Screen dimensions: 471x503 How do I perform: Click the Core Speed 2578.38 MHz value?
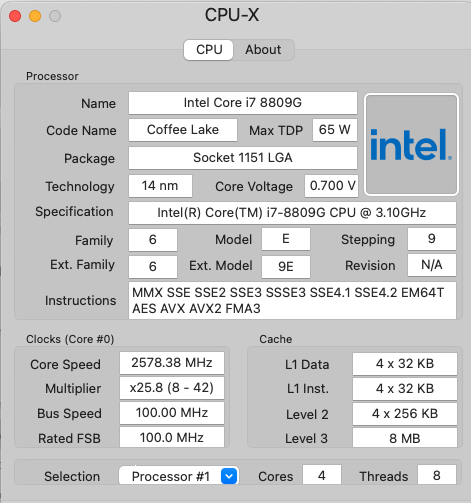172,363
